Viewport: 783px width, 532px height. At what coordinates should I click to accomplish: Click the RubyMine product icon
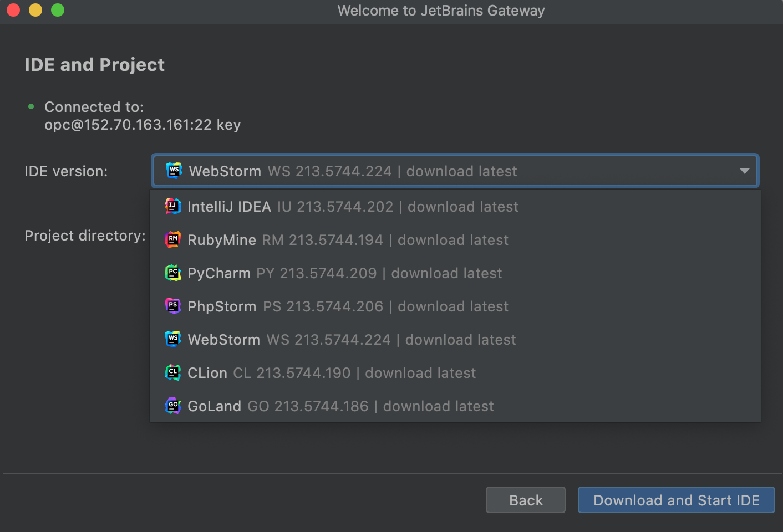(x=173, y=239)
